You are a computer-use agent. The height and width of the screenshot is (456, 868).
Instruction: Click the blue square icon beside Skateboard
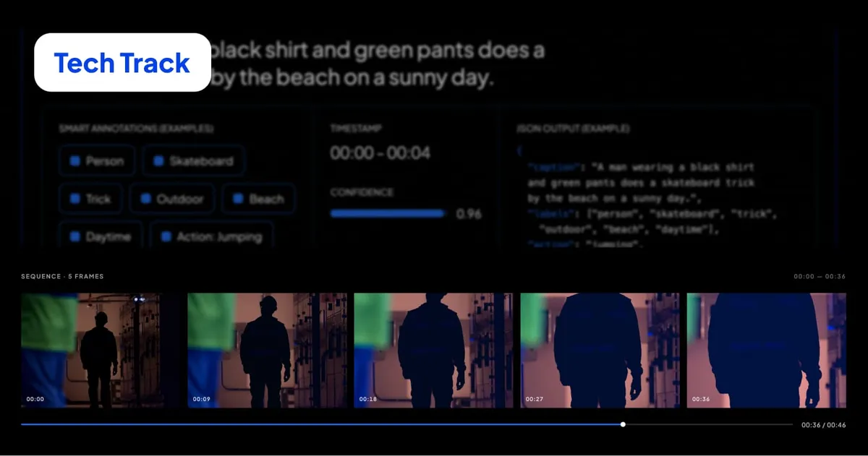tap(158, 160)
